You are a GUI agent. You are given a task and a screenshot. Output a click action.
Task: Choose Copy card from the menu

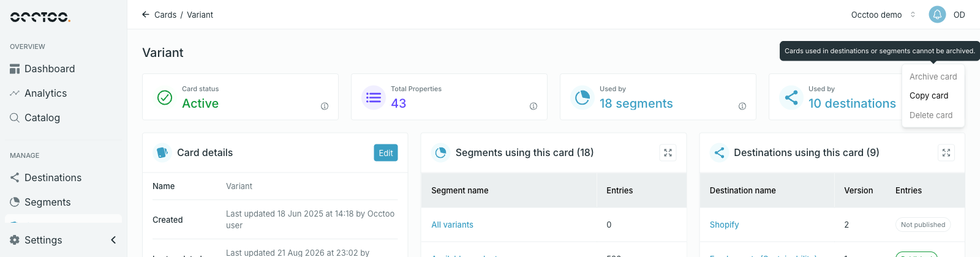(933, 95)
